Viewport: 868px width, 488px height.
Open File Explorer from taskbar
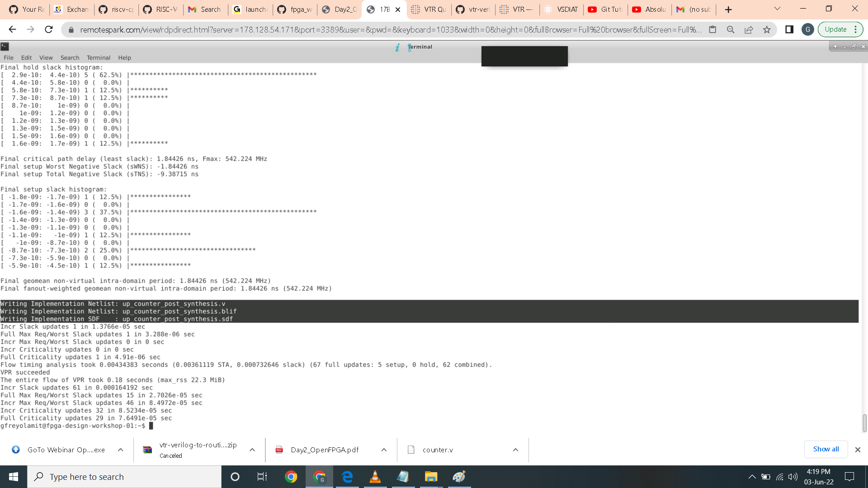coord(431,477)
